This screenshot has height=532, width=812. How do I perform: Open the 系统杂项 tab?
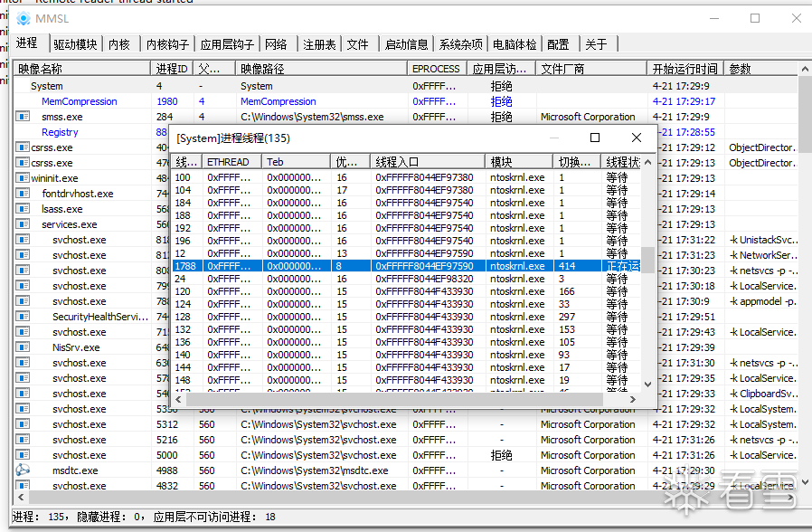click(x=461, y=44)
